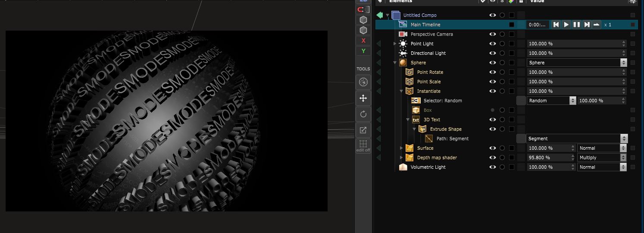Click the Box cube icon
The height and width of the screenshot is (233, 644).
[x=416, y=110]
